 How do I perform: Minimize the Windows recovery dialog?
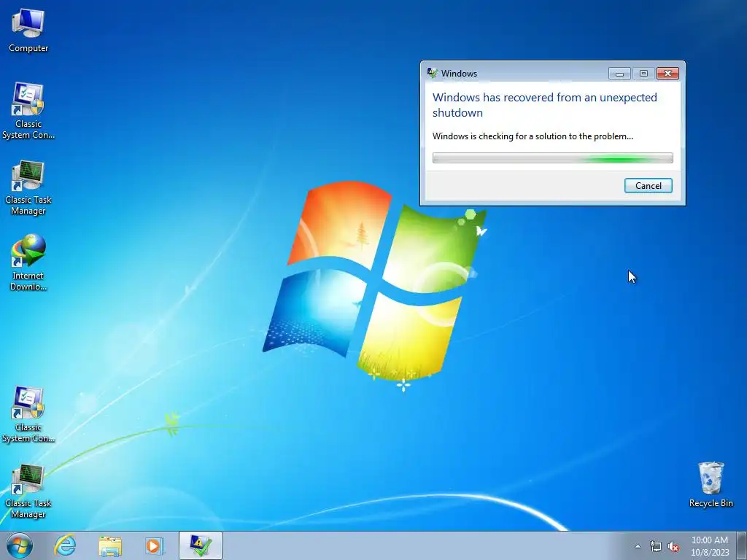pyautogui.click(x=619, y=74)
